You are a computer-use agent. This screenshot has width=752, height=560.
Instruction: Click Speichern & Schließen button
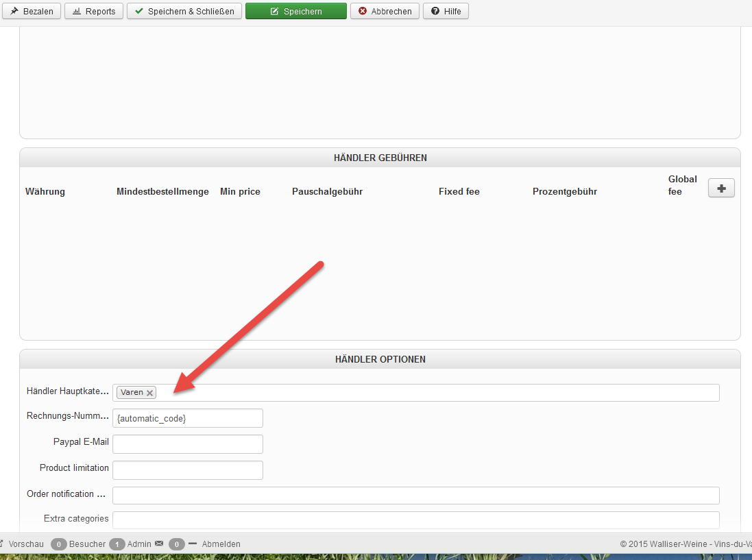184,11
